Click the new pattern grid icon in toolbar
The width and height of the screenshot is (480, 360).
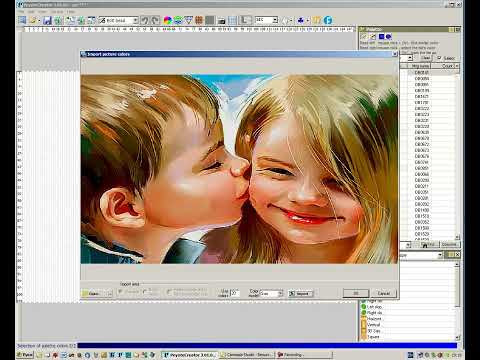tap(22, 20)
